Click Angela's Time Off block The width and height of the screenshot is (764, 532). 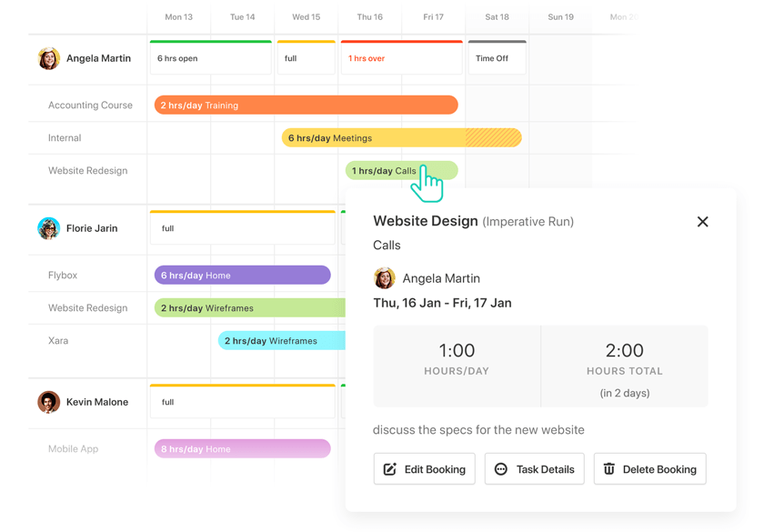(x=497, y=58)
